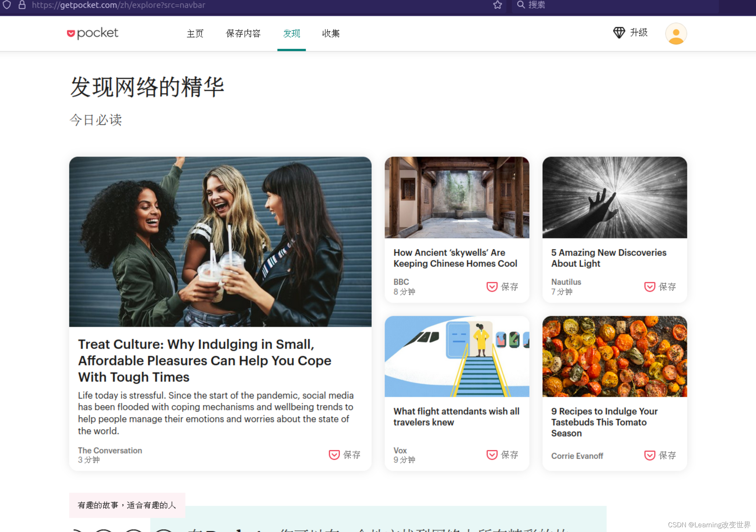Click the airplane stairs illustration thumbnail
Viewport: 756px width, 532px height.
coord(457,356)
